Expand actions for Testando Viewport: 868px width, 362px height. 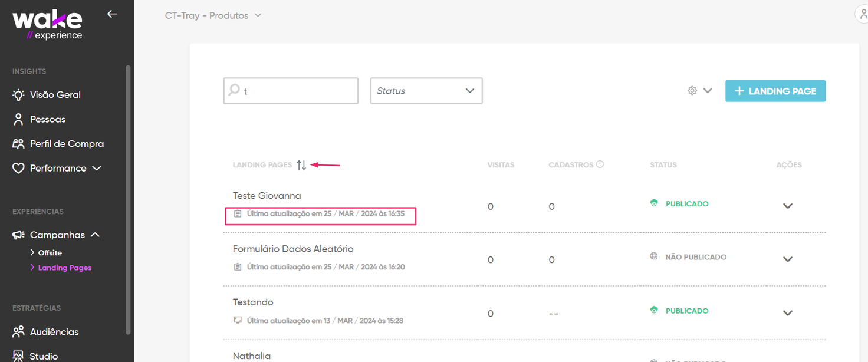pyautogui.click(x=788, y=313)
